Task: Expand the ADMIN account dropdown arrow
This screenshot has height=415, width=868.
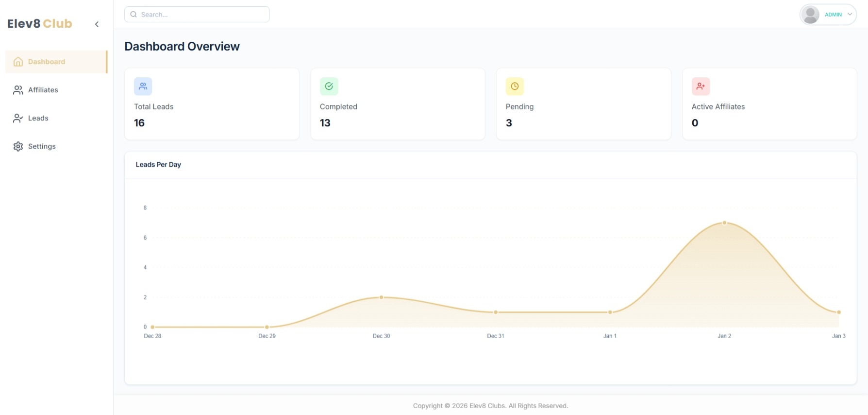Action: tap(850, 15)
